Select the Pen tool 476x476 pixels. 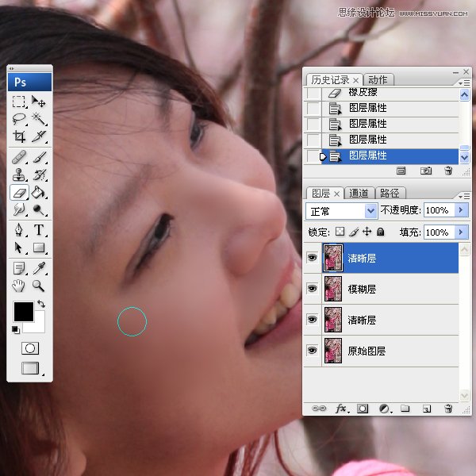[19, 230]
